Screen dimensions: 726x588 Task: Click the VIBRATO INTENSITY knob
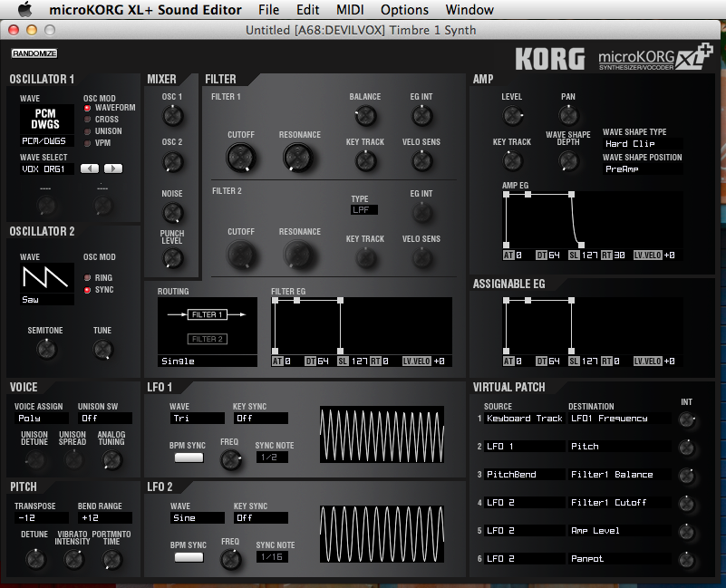[x=73, y=560]
